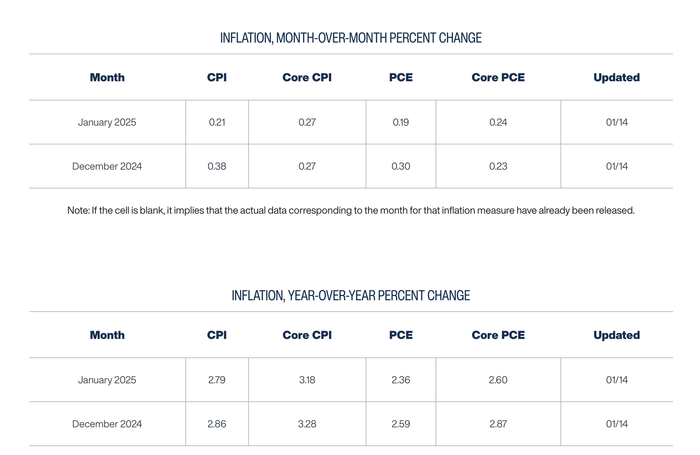Click December 2024 row label in year-over-year table
Viewport: 700px width, 455px height.
pyautogui.click(x=107, y=424)
